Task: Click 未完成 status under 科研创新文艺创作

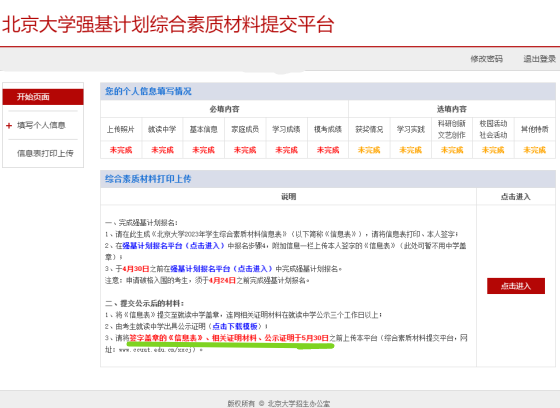Action: tap(452, 150)
